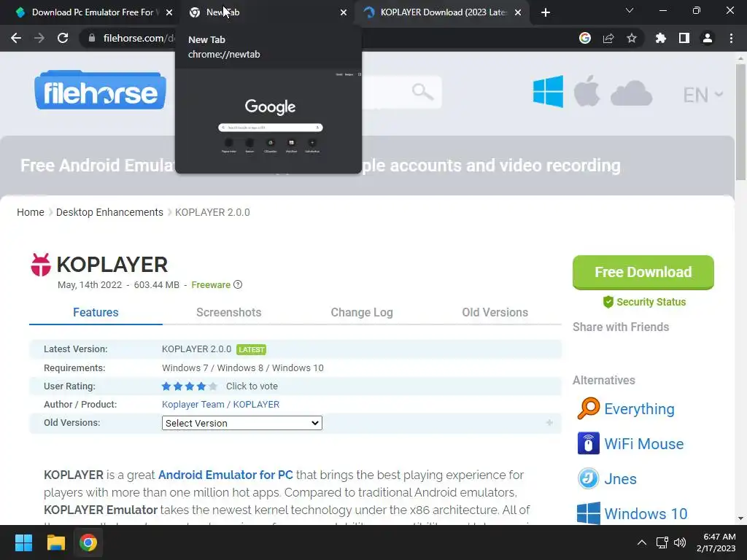Open the Windows Start menu
Viewport: 747px width, 560px height.
click(x=23, y=542)
